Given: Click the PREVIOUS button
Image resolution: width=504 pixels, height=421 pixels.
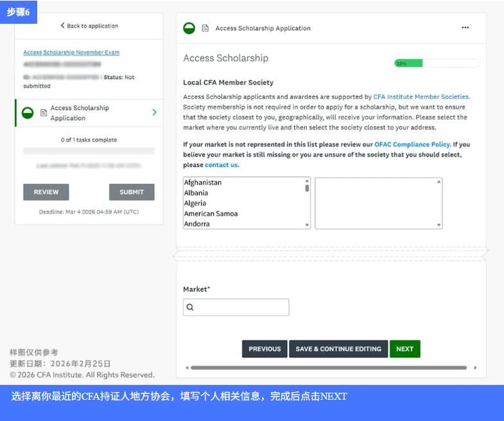Looking at the screenshot, I should point(265,349).
